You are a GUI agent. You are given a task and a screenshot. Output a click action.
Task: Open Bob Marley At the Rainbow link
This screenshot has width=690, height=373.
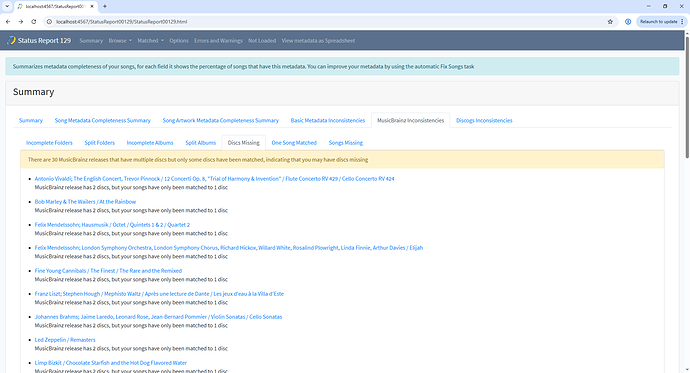coord(85,202)
